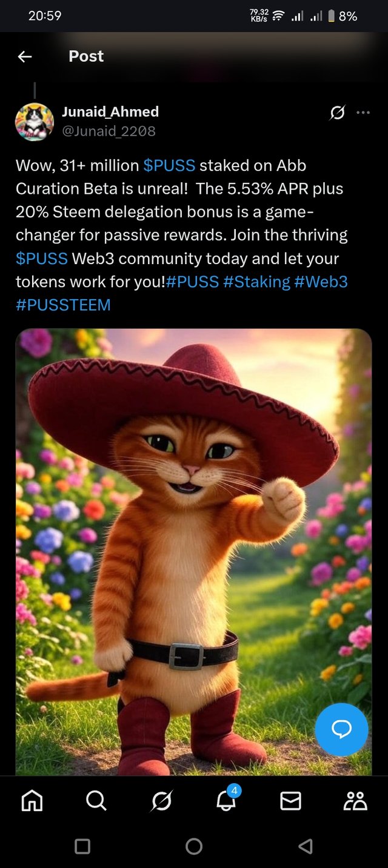Open the #Staking hashtag

pos(257,282)
